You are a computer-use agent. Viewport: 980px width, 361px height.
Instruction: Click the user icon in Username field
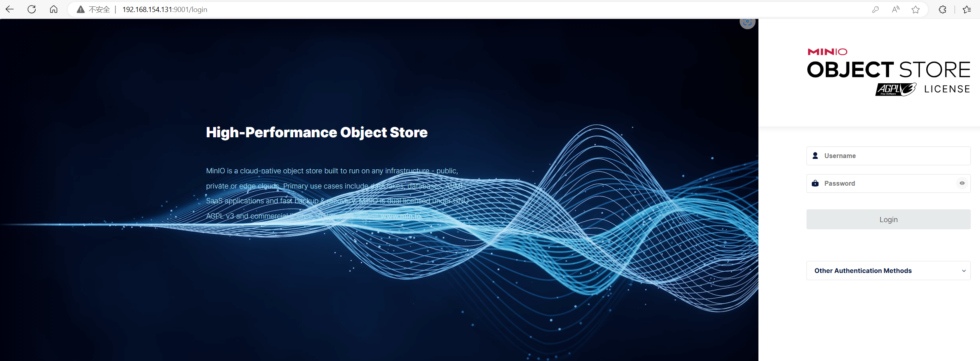click(x=815, y=156)
